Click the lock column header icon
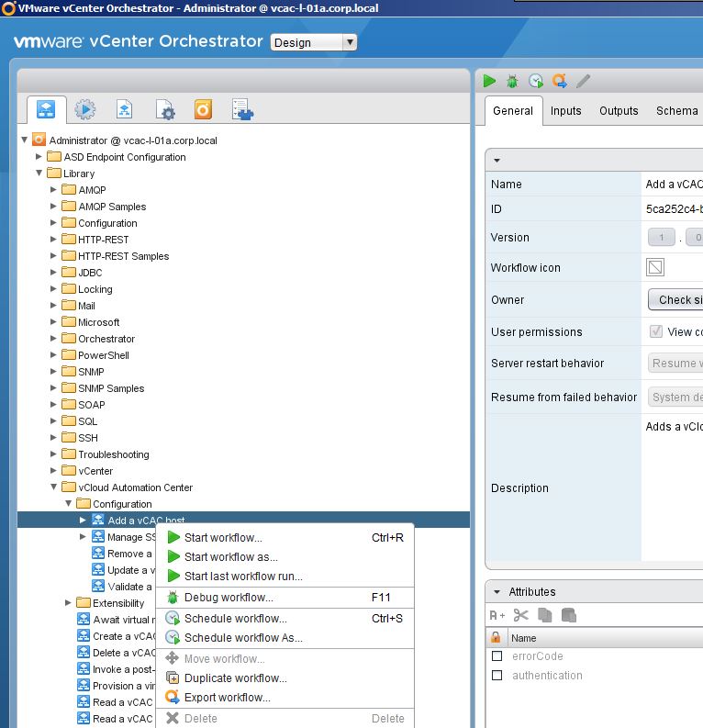The height and width of the screenshot is (728, 703). pos(496,637)
